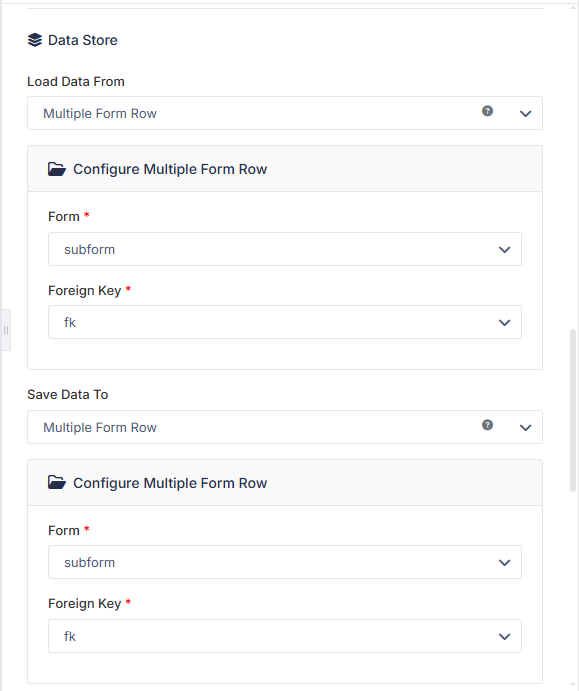Click the Load Data From label
This screenshot has width=579, height=691.
(x=76, y=82)
